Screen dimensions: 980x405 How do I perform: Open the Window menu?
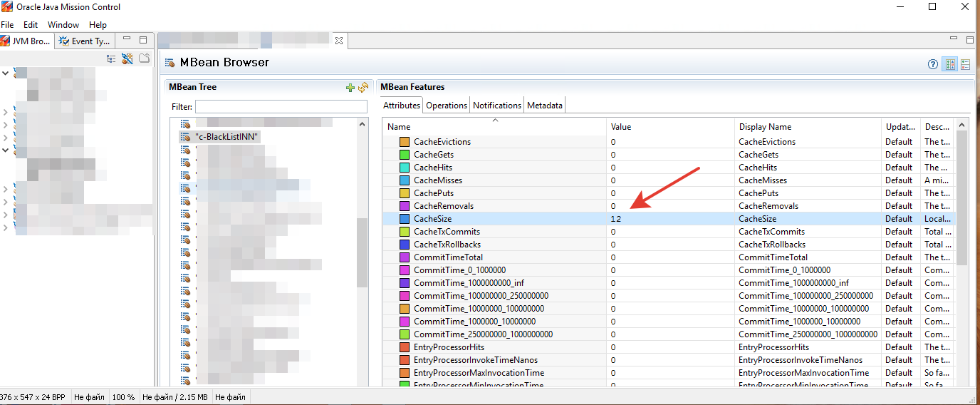[63, 25]
